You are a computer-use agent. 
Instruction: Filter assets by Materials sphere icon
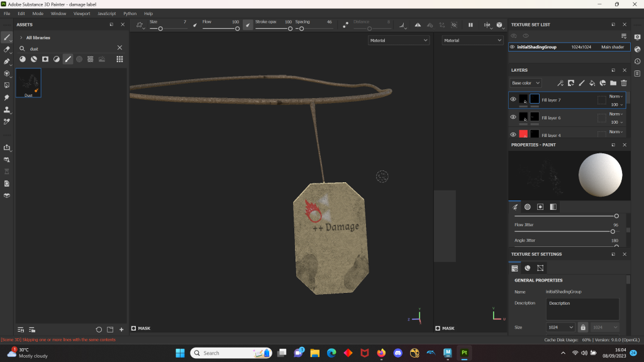click(23, 59)
